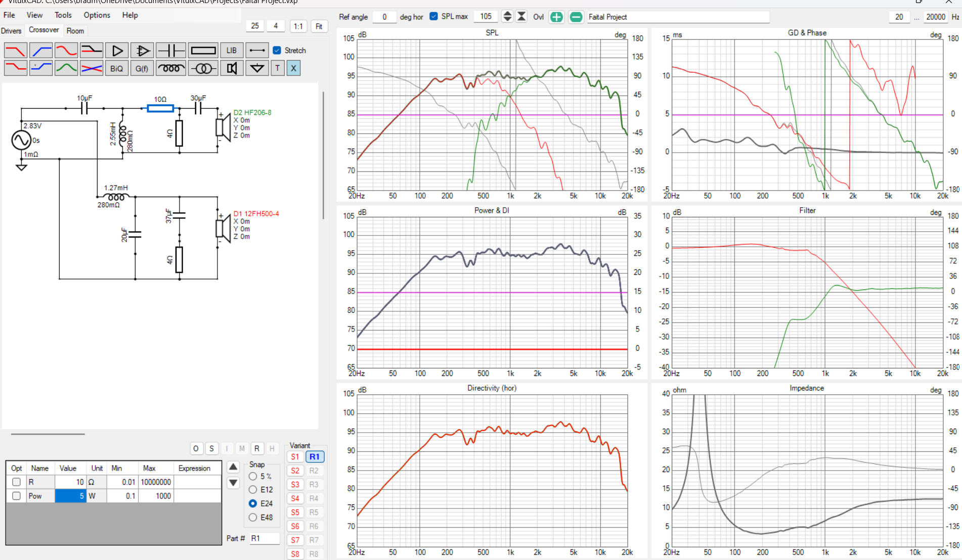Open the File menu
The height and width of the screenshot is (560, 962).
click(9, 15)
